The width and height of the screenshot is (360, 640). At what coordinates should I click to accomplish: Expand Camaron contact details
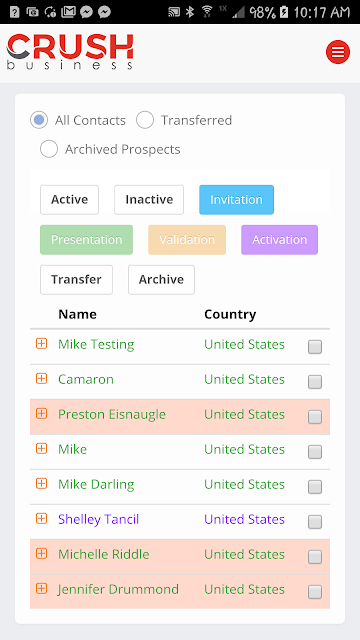pyautogui.click(x=41, y=379)
